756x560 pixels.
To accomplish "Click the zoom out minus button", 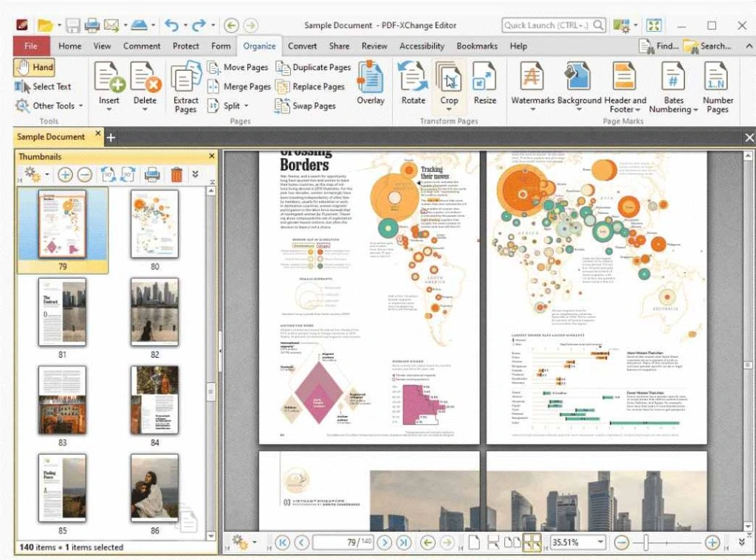I will [x=622, y=542].
